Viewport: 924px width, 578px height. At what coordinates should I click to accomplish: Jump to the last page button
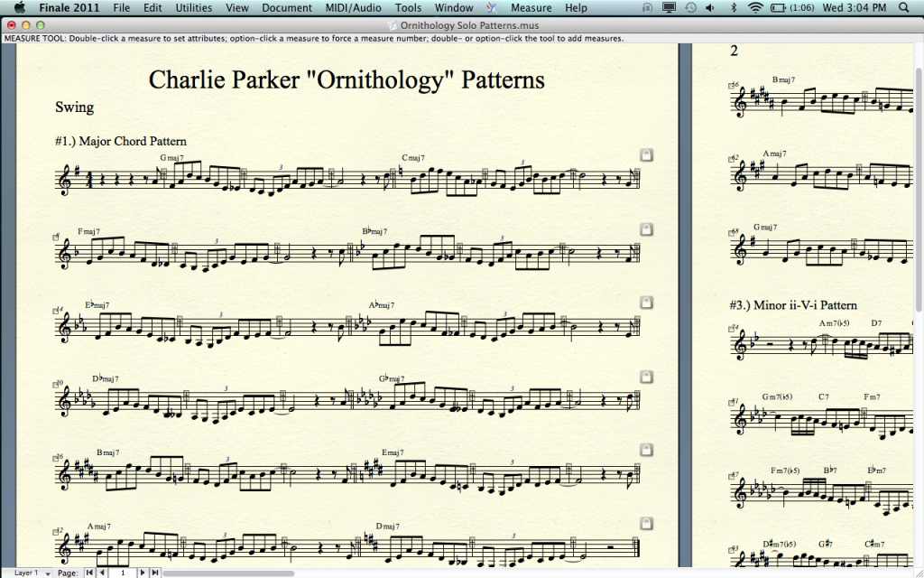[x=154, y=573]
